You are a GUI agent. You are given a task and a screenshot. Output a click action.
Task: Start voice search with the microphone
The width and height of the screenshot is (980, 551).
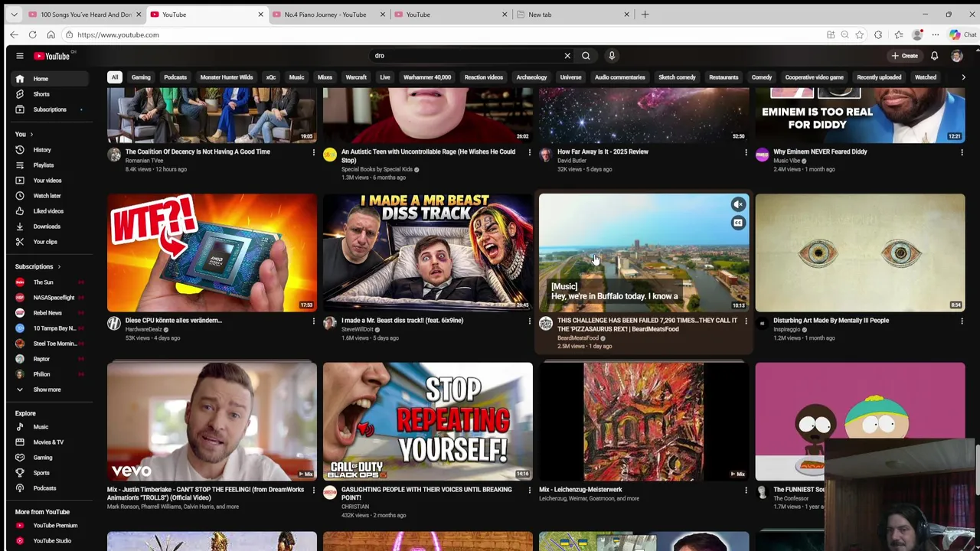point(612,56)
